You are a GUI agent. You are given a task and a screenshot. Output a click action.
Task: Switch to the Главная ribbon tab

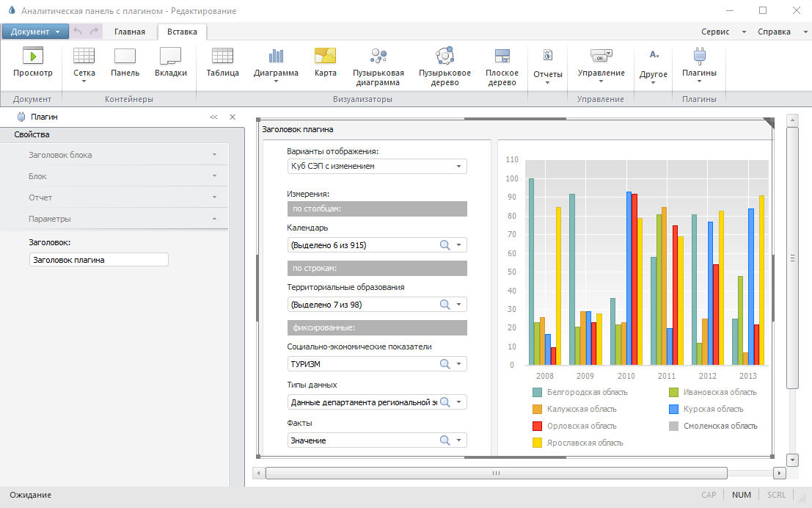coord(130,32)
